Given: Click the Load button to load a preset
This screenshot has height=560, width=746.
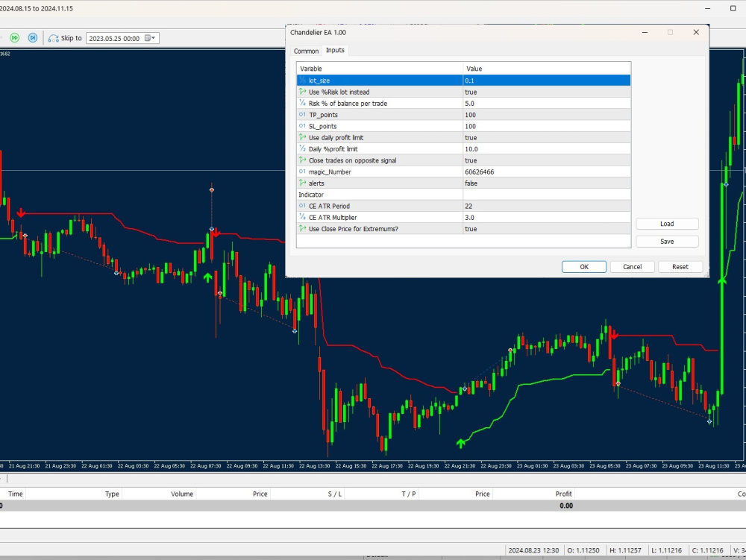Looking at the screenshot, I should pos(666,223).
